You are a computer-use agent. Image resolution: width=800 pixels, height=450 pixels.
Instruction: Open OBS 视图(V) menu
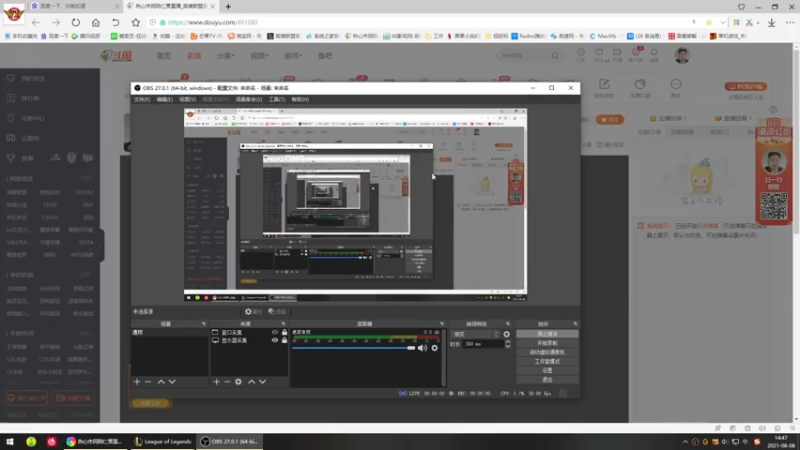[187, 99]
